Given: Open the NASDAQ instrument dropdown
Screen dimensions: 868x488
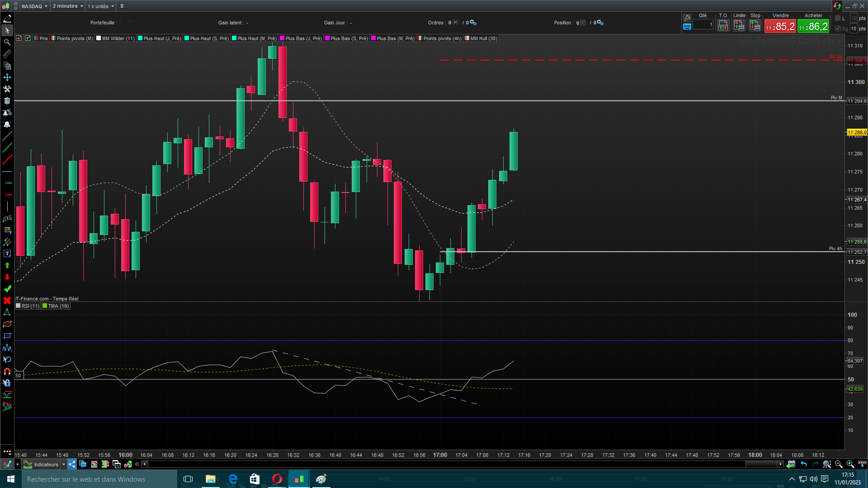Looking at the screenshot, I should 34,6.
